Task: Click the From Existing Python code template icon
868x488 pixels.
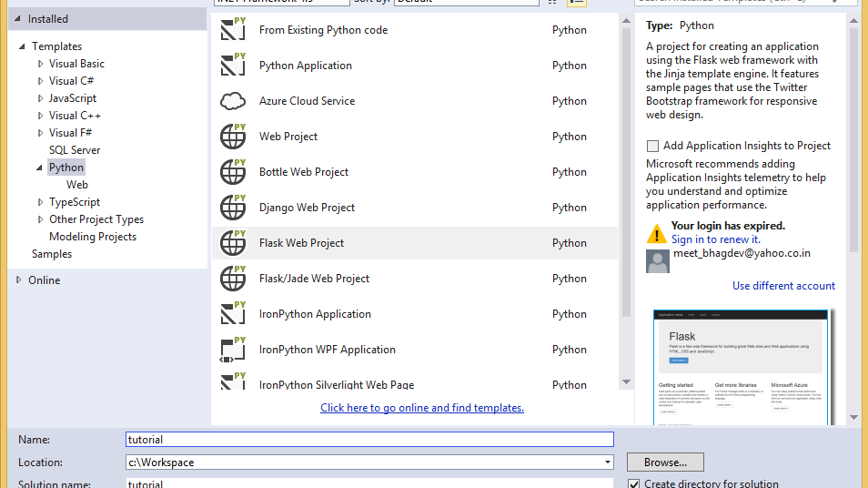Action: point(233,30)
